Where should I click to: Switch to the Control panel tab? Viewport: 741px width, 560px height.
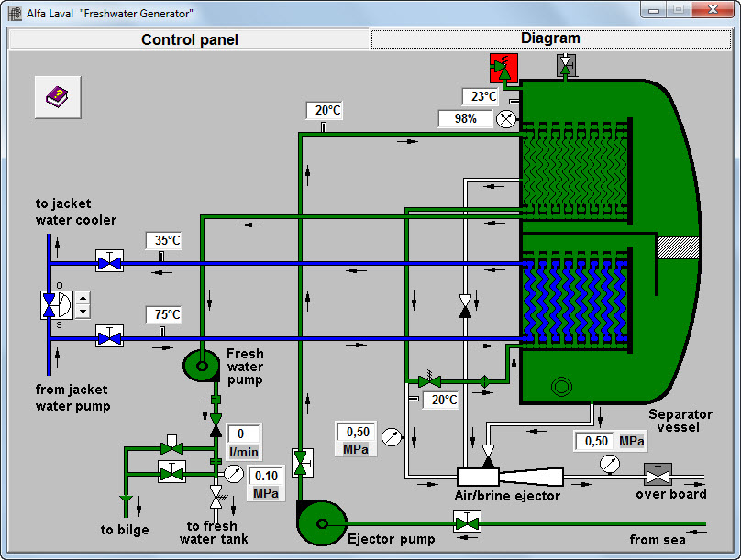[189, 39]
